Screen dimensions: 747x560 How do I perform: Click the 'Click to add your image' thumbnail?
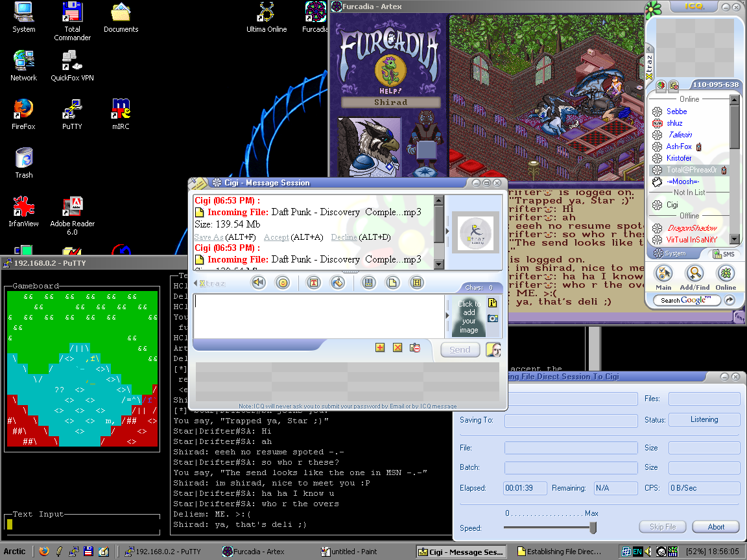click(469, 317)
